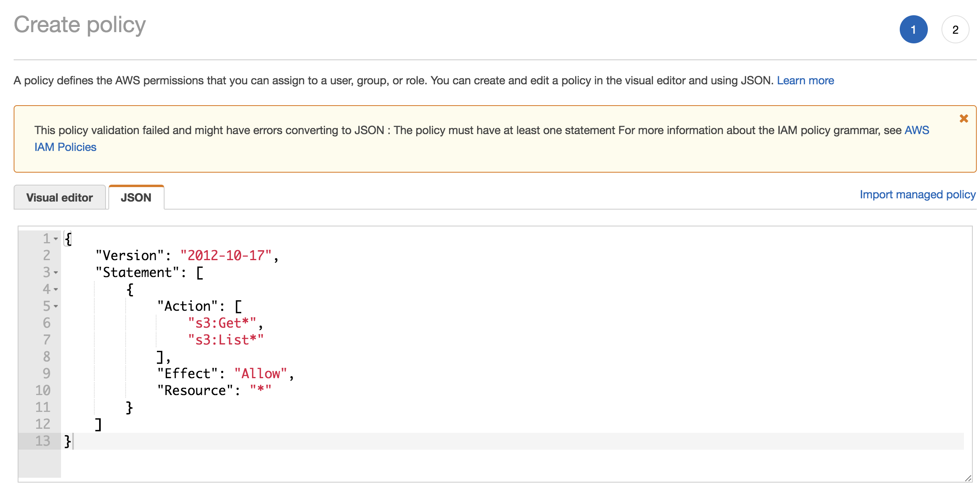Screen dimensions: 980x489
Task: Place cursor in the "s3:Get*" action string
Action: pyautogui.click(x=222, y=323)
